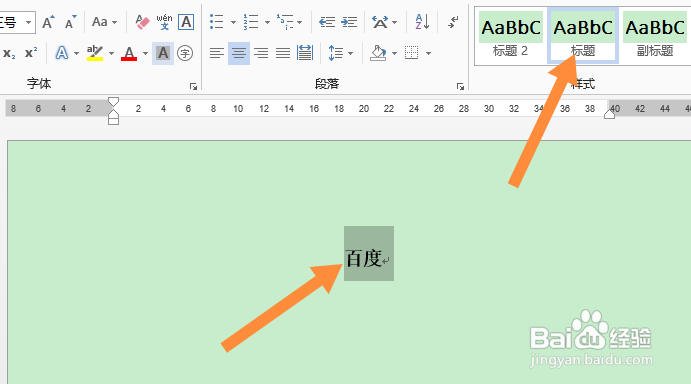
Task: Click the Borders icon
Action: 412,53
